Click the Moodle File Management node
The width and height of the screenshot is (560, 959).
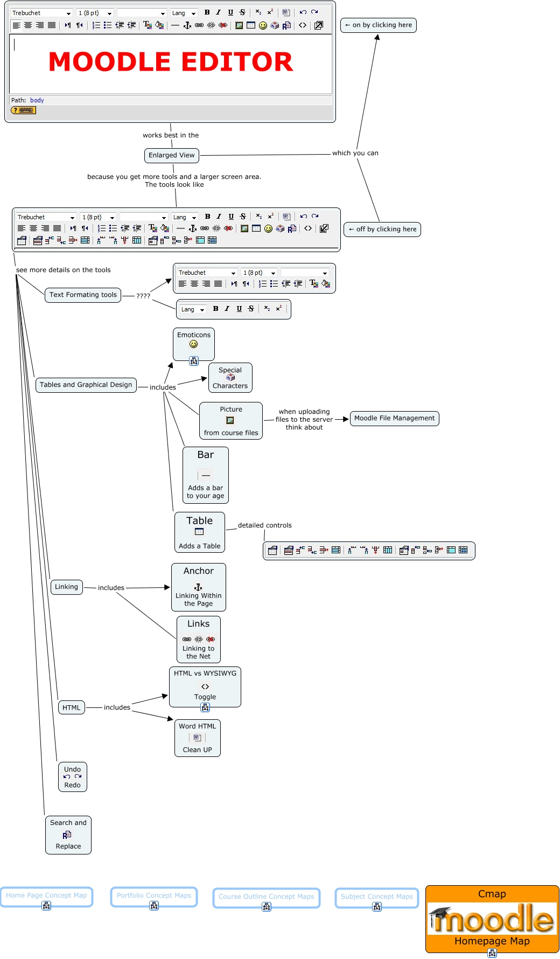[x=394, y=418]
